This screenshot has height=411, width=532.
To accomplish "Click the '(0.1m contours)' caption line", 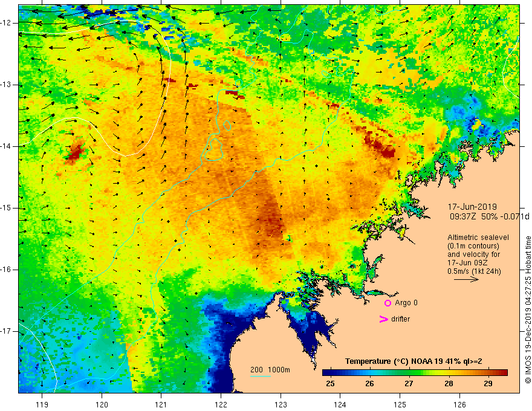I will 473,246.
